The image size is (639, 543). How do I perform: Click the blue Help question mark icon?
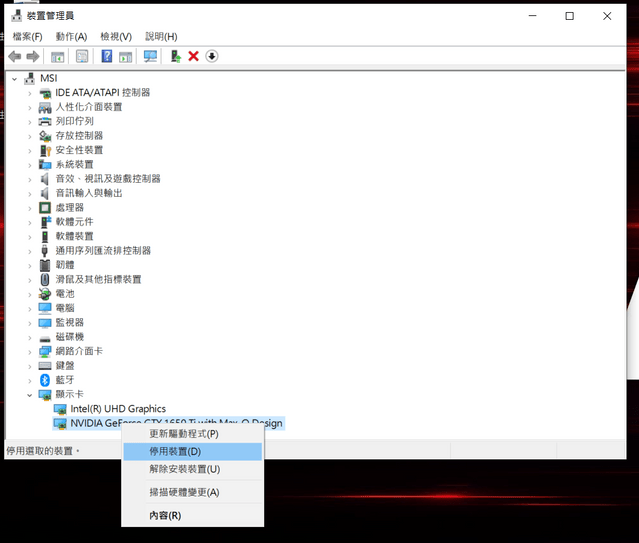click(107, 56)
